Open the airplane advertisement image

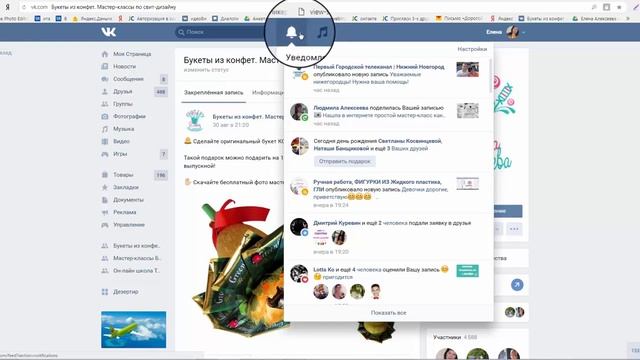(x=133, y=330)
